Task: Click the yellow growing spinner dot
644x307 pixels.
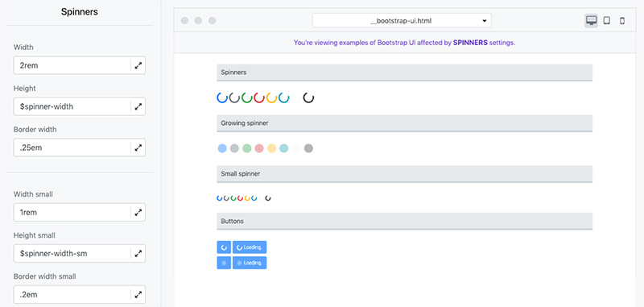Action: (x=271, y=148)
